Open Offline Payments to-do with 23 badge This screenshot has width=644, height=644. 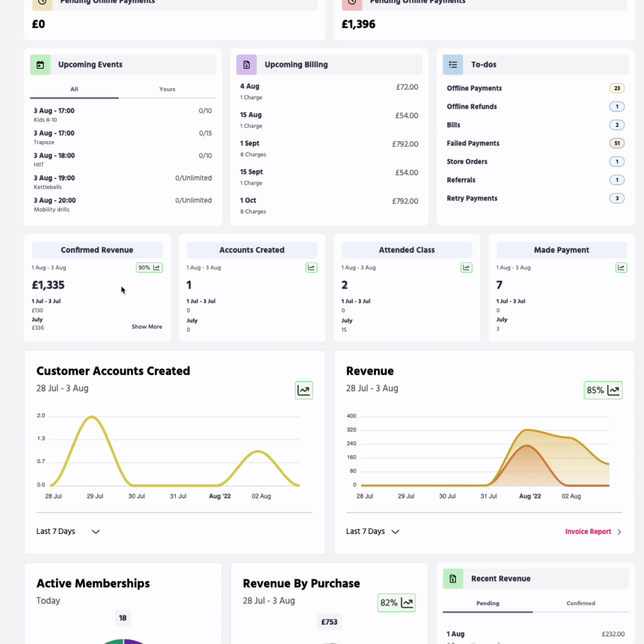tap(474, 88)
